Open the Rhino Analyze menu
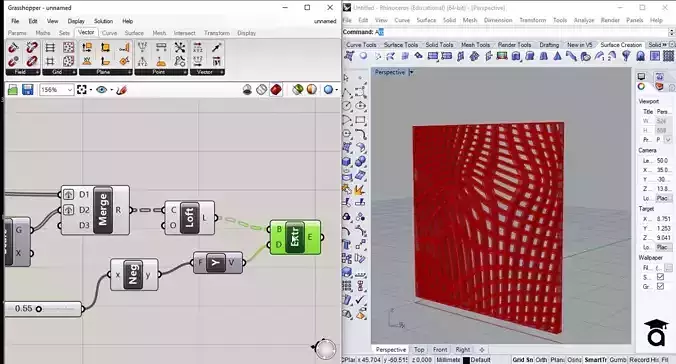This screenshot has height=364, width=676. pos(584,20)
